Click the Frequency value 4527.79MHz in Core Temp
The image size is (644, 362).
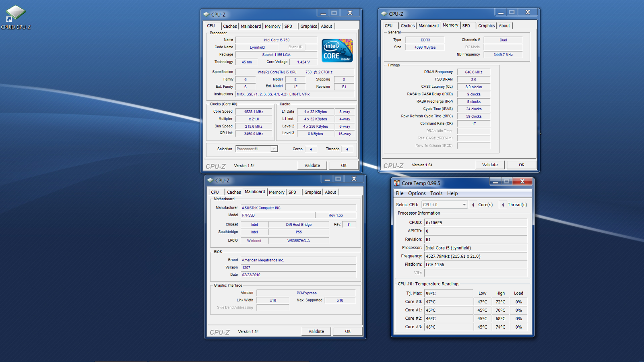coord(476,256)
